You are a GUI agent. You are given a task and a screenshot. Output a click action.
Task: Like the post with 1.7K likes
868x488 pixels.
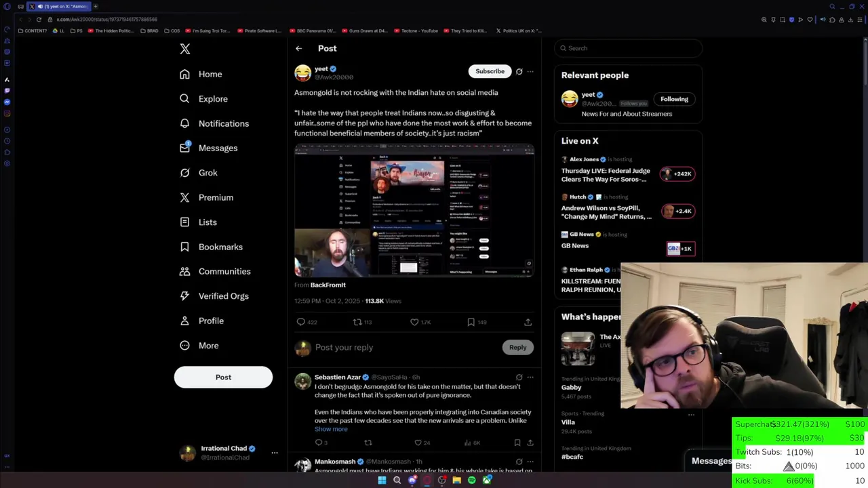point(414,322)
